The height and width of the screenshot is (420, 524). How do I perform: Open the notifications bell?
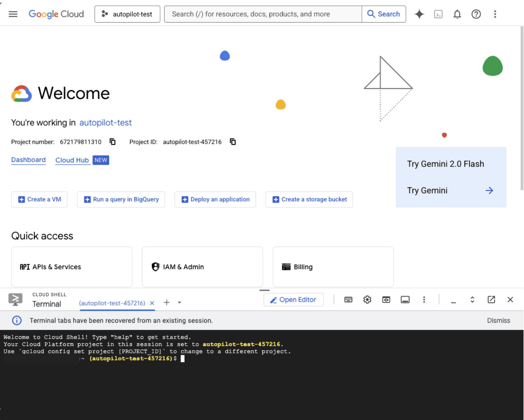457,14
